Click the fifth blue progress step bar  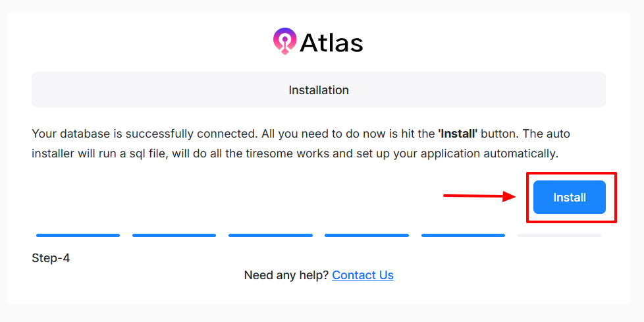coord(463,235)
